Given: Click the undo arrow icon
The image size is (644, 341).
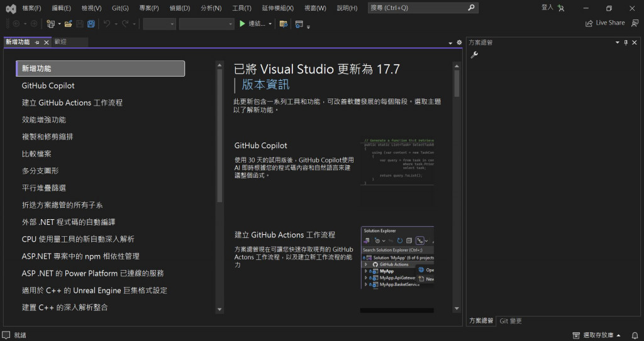Looking at the screenshot, I should click(x=107, y=24).
